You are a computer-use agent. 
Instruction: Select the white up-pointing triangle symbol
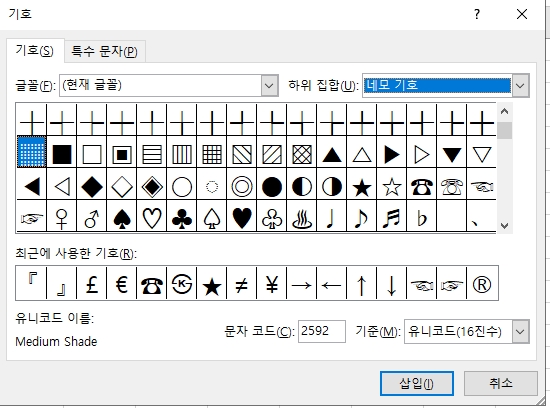[x=362, y=154]
